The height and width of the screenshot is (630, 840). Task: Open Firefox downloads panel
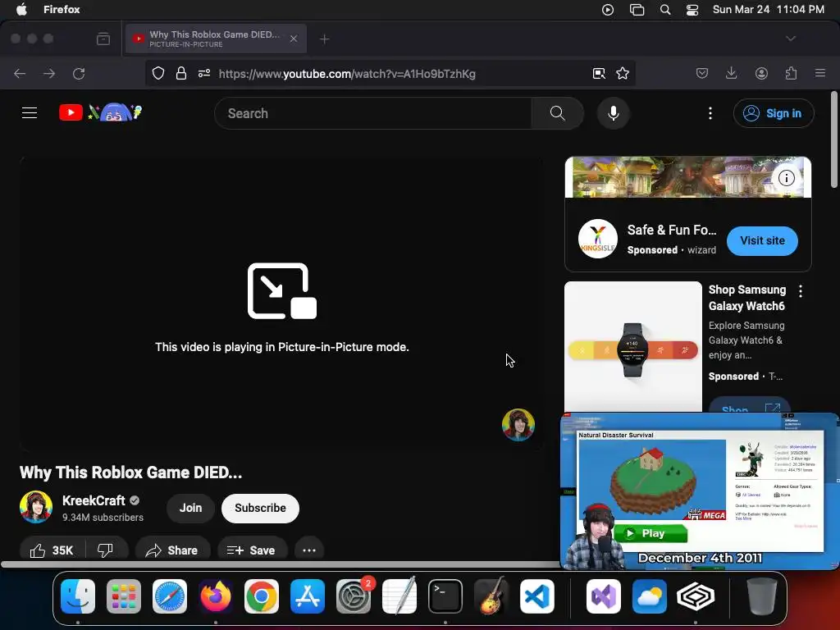731,73
